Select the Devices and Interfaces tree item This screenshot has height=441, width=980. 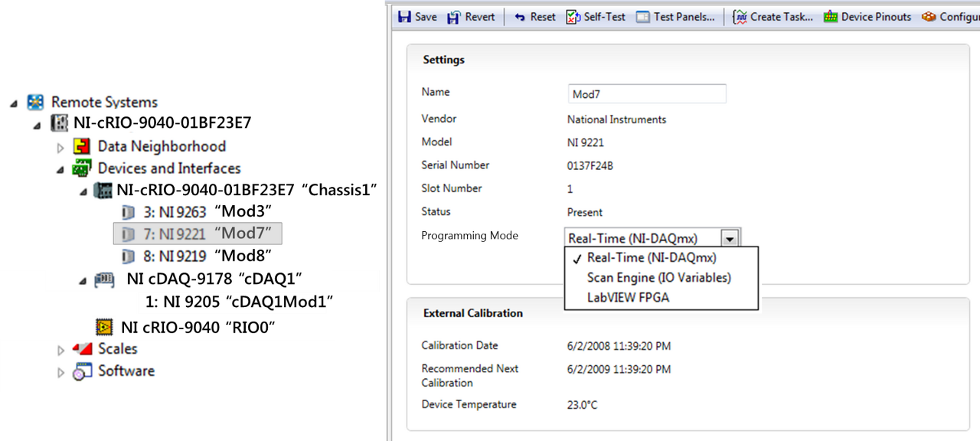169,168
